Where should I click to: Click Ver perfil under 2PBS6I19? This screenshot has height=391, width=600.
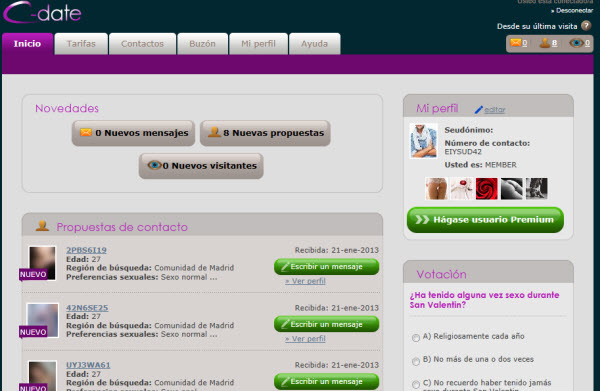[305, 281]
